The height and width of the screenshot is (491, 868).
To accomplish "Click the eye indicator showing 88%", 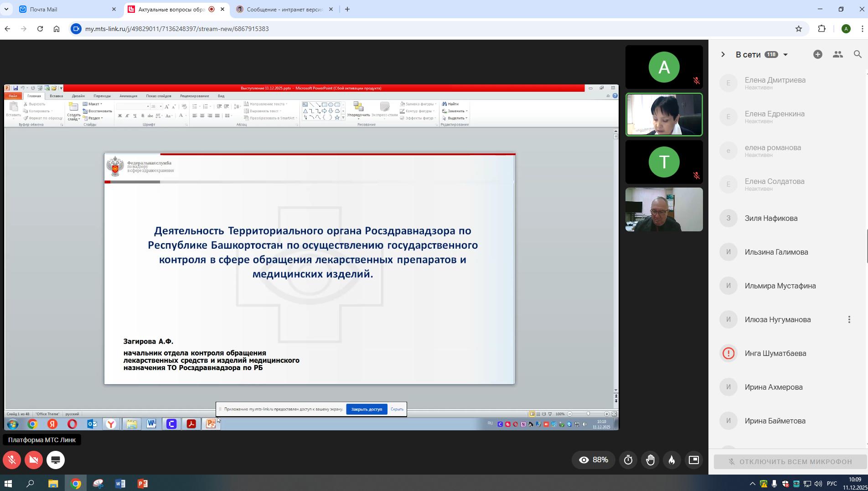I will [593, 460].
